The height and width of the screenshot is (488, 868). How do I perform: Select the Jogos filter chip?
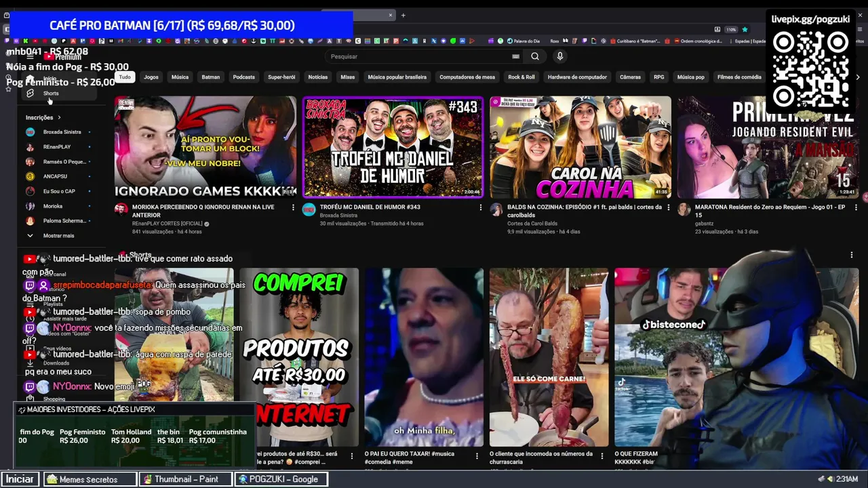coord(151,77)
